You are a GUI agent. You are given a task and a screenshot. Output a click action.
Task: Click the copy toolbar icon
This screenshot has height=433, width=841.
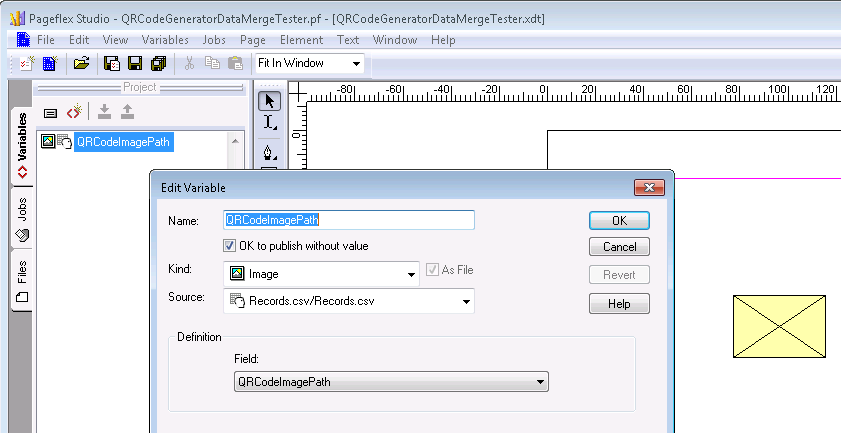click(x=212, y=63)
